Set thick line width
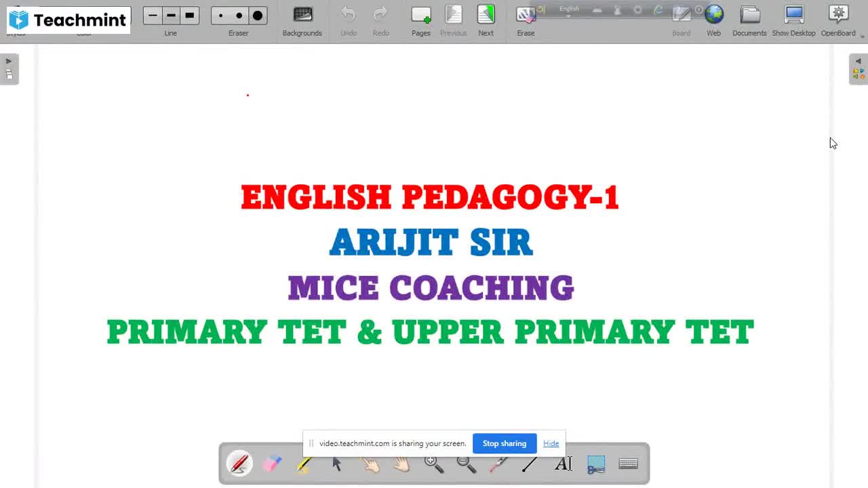868x488 pixels. click(x=190, y=15)
